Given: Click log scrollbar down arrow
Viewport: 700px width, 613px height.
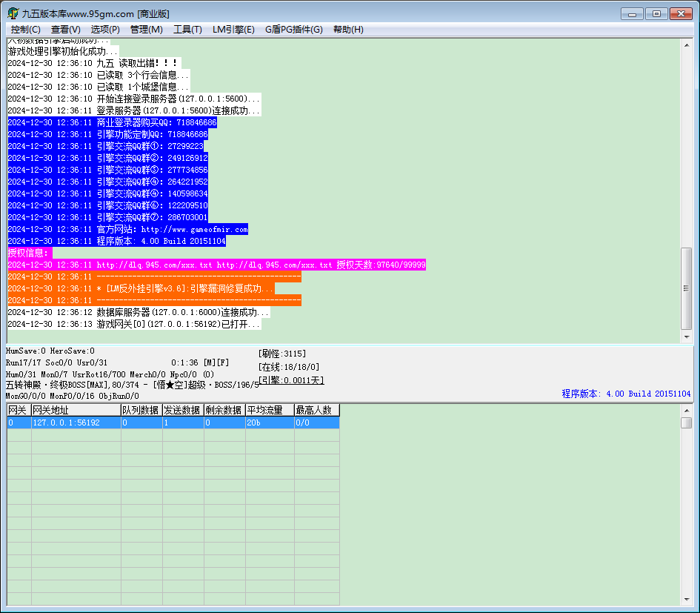Looking at the screenshot, I should [687, 337].
